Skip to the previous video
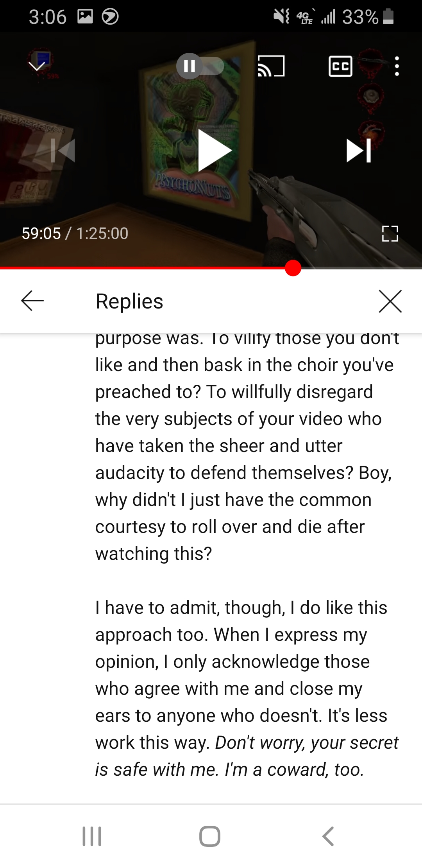Image resolution: width=422 pixels, height=868 pixels. [63, 151]
